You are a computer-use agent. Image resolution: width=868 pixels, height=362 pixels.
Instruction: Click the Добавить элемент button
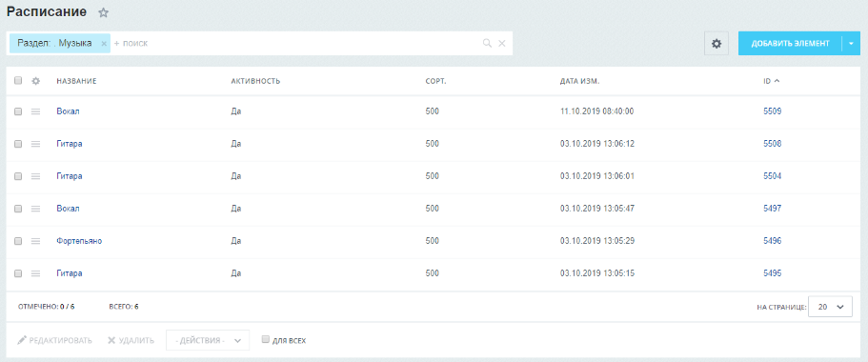pyautogui.click(x=790, y=43)
